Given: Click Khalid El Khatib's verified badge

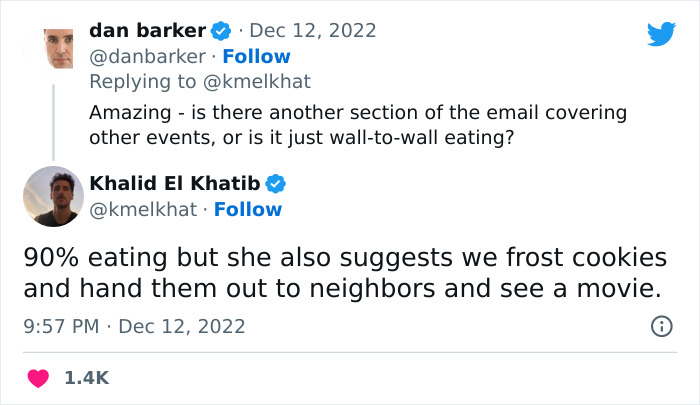Looking at the screenshot, I should click(276, 183).
